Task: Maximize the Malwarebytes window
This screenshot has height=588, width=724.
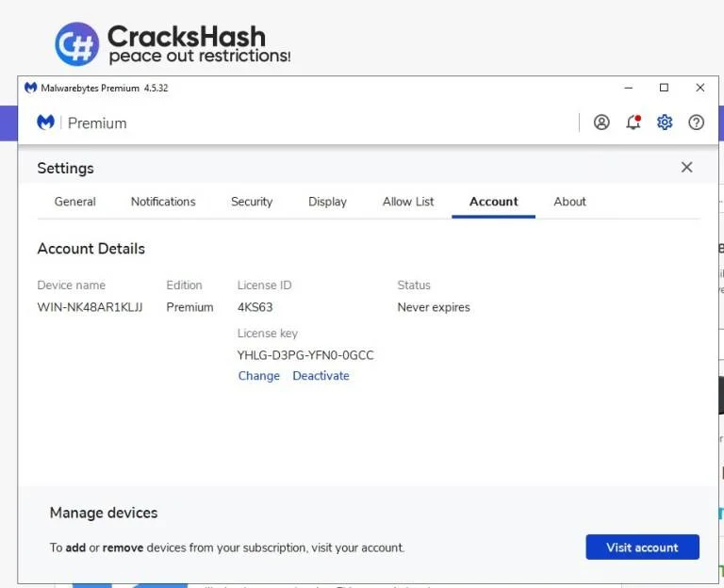Action: [x=664, y=88]
